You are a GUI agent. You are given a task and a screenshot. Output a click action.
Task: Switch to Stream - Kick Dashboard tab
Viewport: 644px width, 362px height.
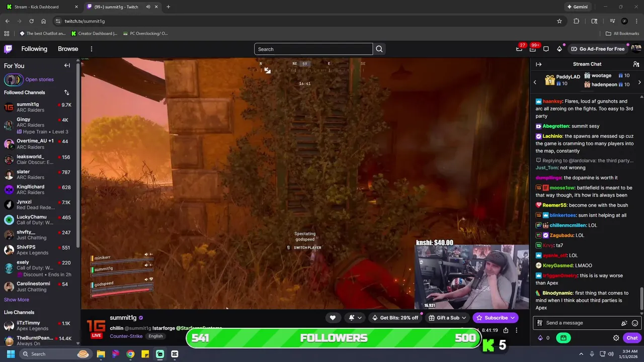pyautogui.click(x=42, y=7)
